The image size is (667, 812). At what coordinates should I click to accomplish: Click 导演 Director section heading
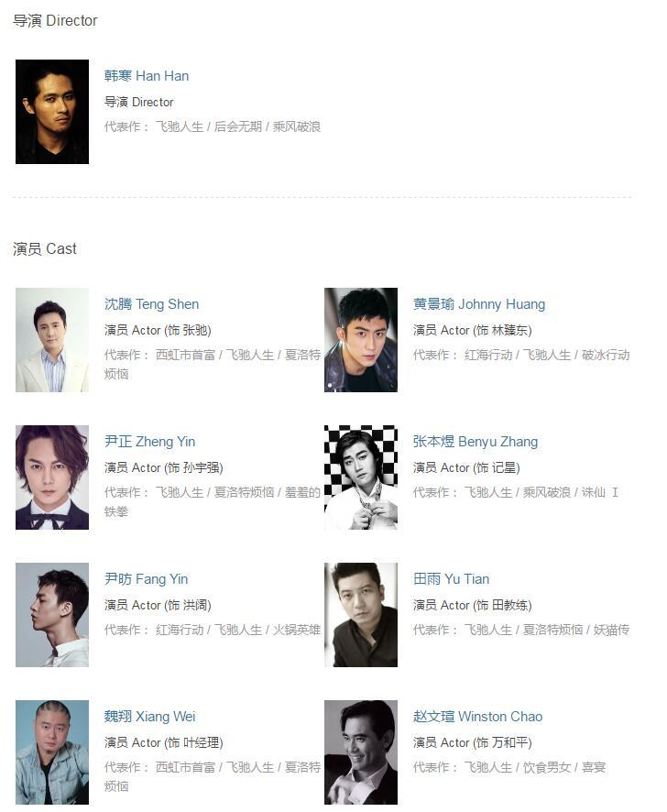tap(55, 21)
